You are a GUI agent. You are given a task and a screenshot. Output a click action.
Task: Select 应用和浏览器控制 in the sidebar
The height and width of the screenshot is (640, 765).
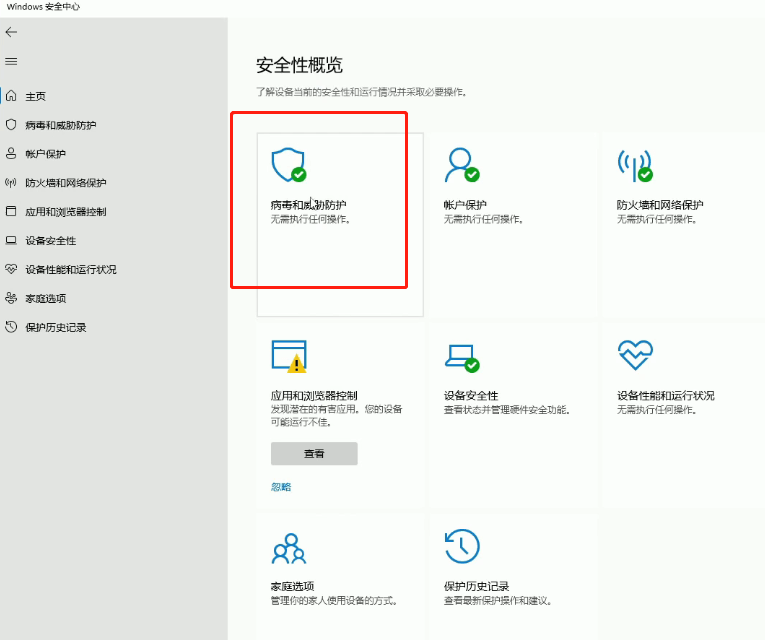[x=66, y=212]
